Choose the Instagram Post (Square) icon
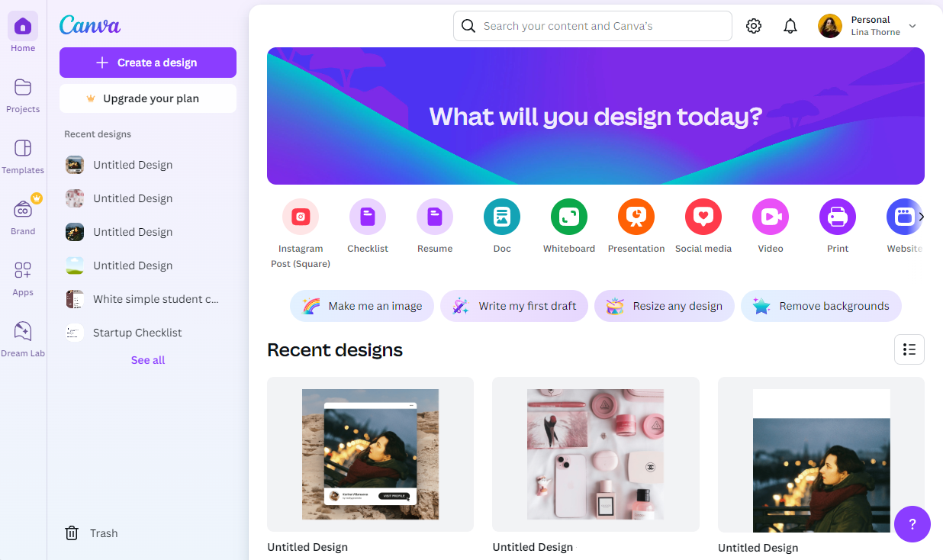The height and width of the screenshot is (560, 943). [301, 217]
